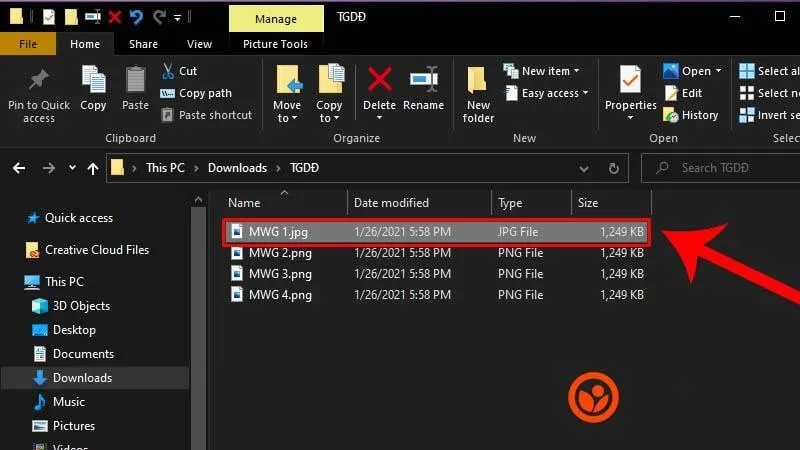Open Desktop in navigation pane
This screenshot has height=450, width=800.
pos(64,330)
